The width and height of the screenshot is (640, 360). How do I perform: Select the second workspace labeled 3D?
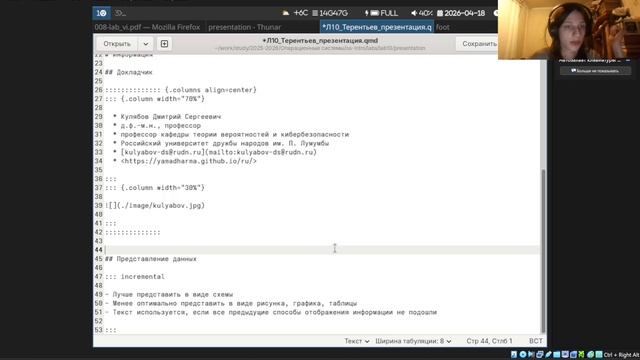pyautogui.click(x=120, y=13)
